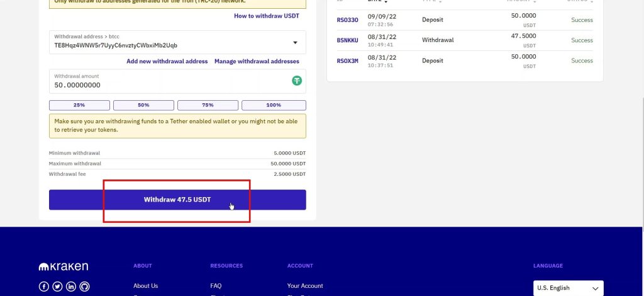Image resolution: width=644 pixels, height=296 pixels.
Task: Select 25% of balance
Action: [79, 105]
